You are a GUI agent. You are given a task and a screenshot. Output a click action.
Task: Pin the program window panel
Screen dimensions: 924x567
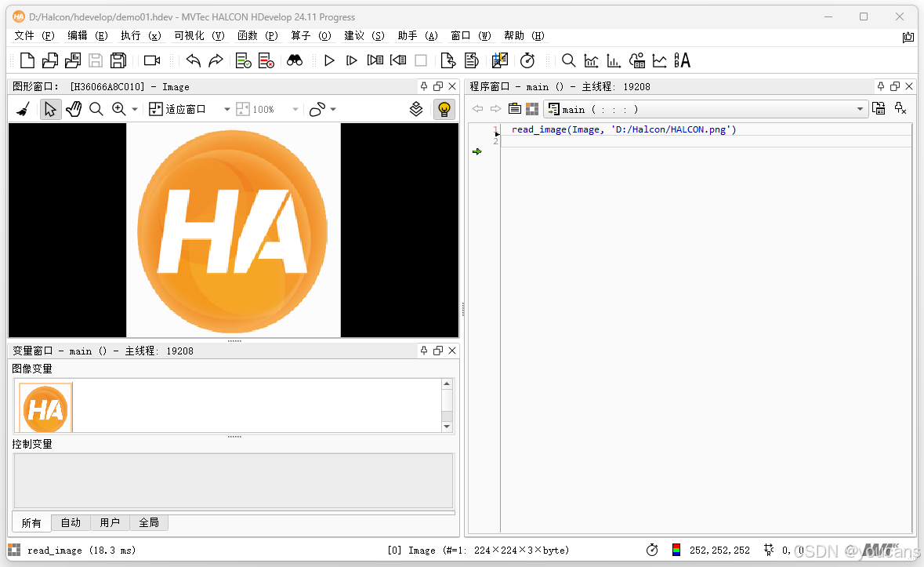[880, 86]
